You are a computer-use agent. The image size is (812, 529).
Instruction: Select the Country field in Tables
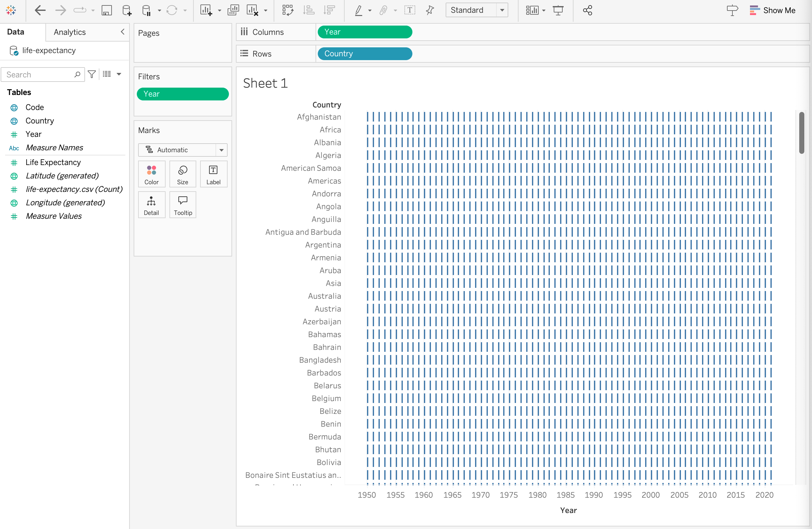(x=40, y=121)
